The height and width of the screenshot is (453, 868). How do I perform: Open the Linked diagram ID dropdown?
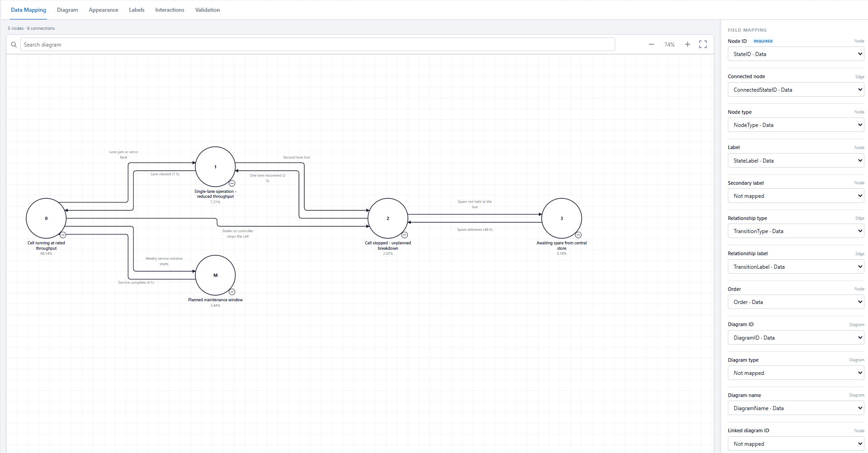tap(796, 444)
